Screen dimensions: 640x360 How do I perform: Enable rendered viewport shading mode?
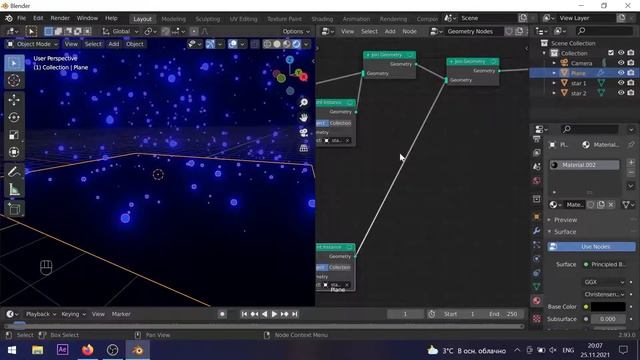coord(296,44)
